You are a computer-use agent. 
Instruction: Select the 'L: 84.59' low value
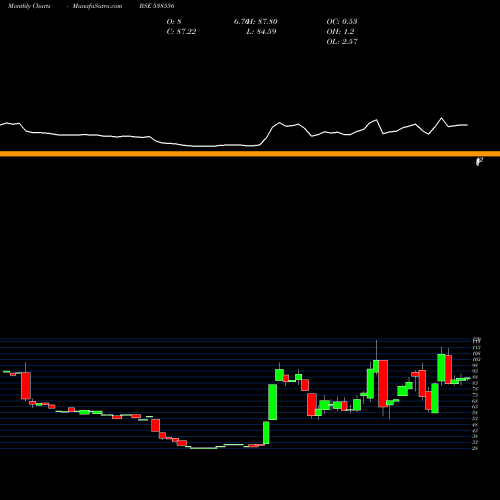click(x=262, y=32)
